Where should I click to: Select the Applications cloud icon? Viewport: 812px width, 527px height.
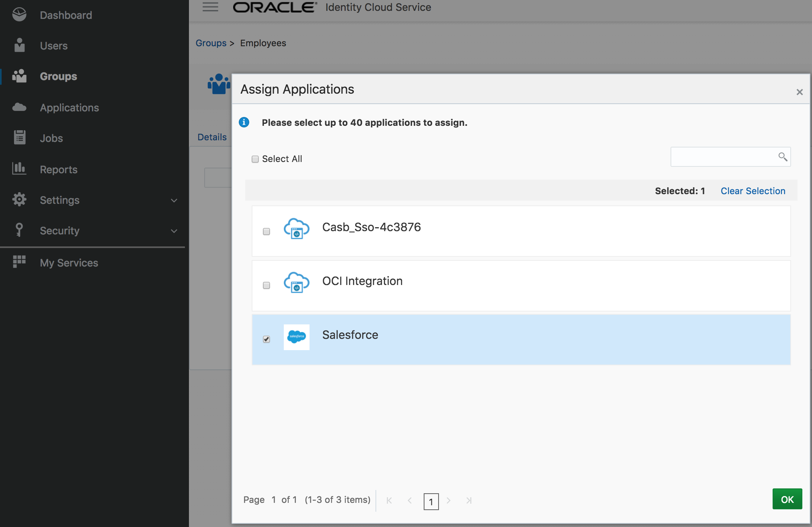(x=19, y=107)
